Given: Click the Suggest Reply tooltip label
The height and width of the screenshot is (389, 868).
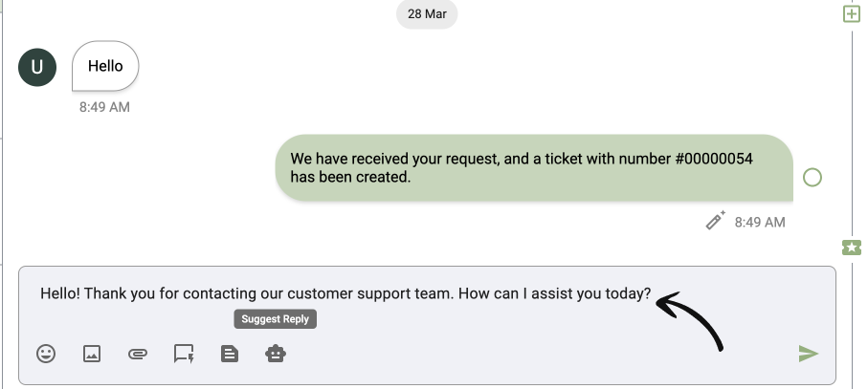Looking at the screenshot, I should point(275,319).
